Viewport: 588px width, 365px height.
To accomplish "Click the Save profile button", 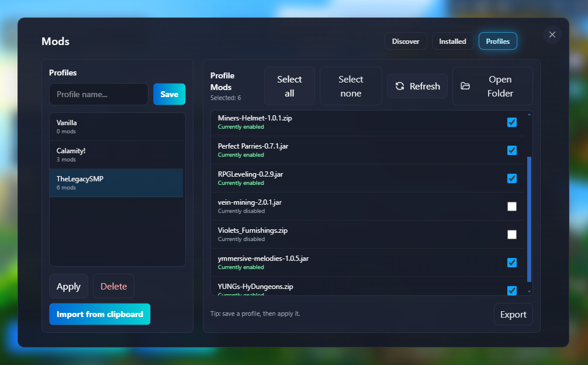I will (x=169, y=94).
